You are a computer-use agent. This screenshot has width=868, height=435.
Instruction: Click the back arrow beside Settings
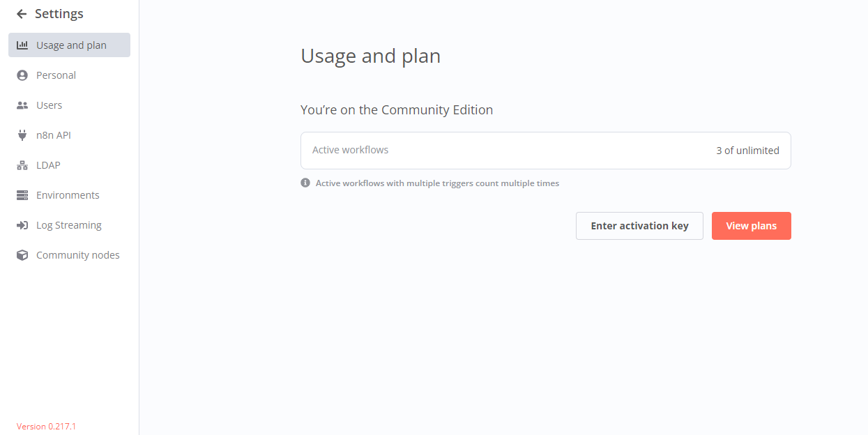22,14
